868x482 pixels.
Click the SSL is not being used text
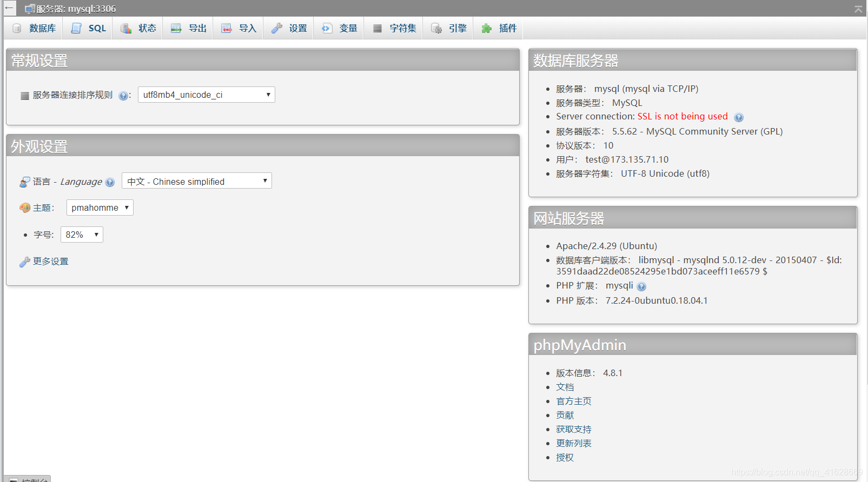pos(683,116)
